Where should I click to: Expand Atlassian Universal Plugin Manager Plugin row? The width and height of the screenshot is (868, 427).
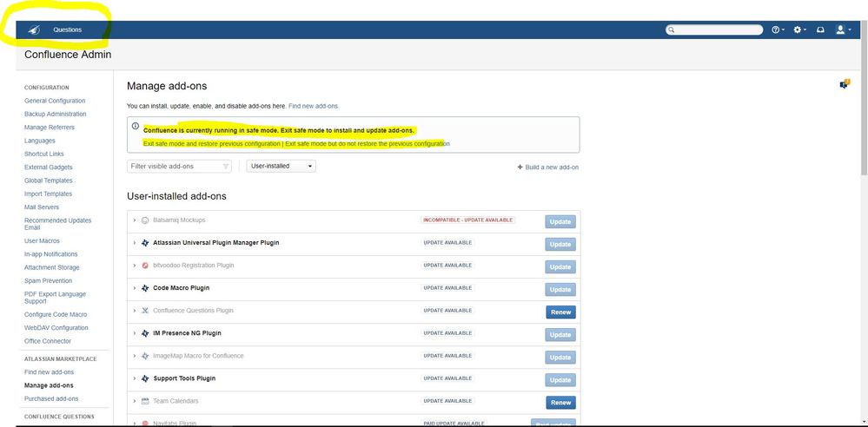click(x=134, y=243)
